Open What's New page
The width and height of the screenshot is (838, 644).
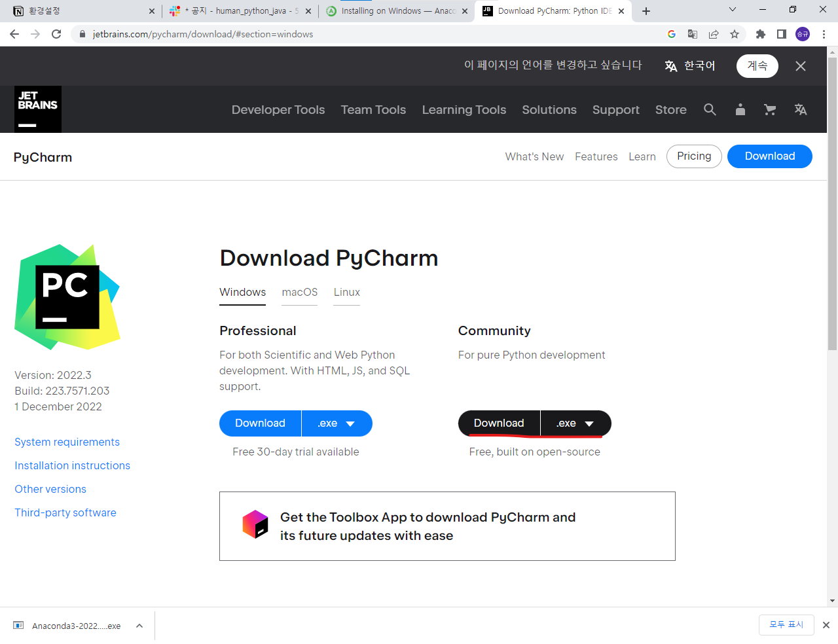tap(534, 156)
